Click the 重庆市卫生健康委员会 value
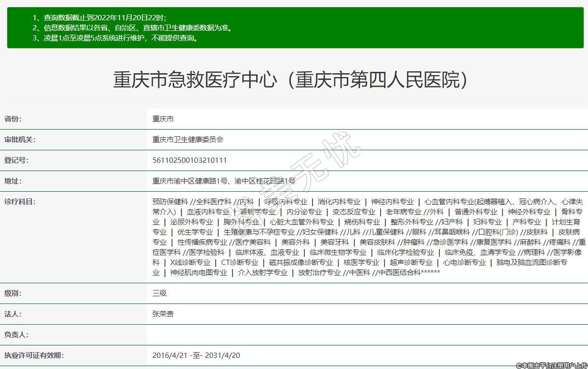588x369 pixels. 188,140
